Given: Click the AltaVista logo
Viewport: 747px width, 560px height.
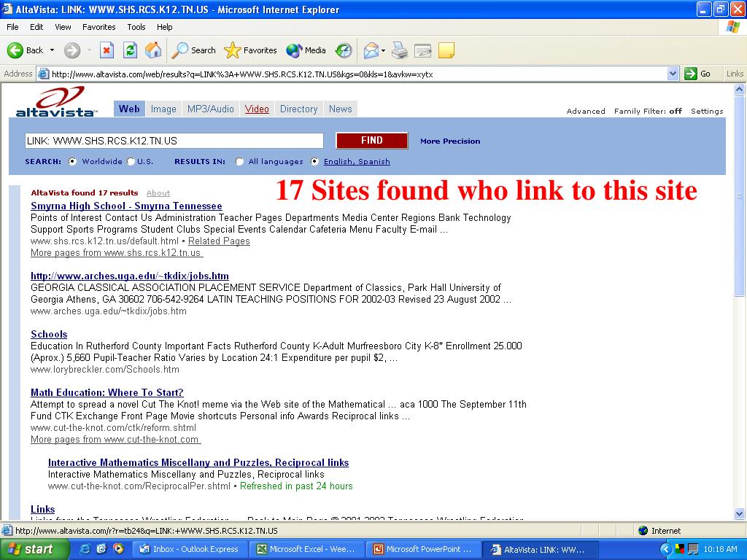Looking at the screenshot, I should (x=57, y=101).
